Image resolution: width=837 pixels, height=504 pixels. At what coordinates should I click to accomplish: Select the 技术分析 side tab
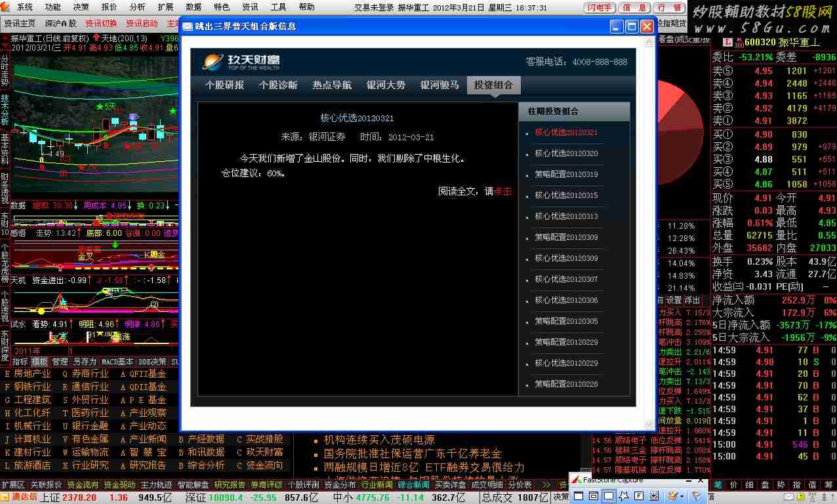(5, 109)
